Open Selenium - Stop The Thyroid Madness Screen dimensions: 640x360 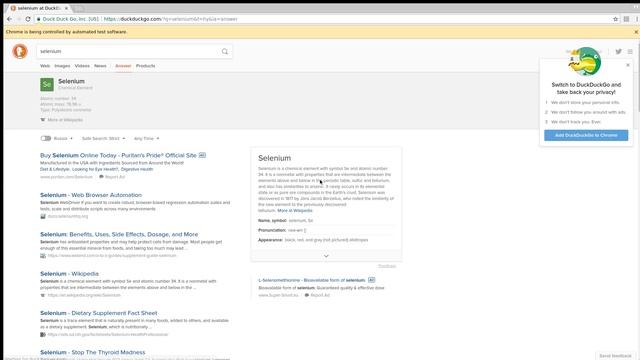point(93,352)
